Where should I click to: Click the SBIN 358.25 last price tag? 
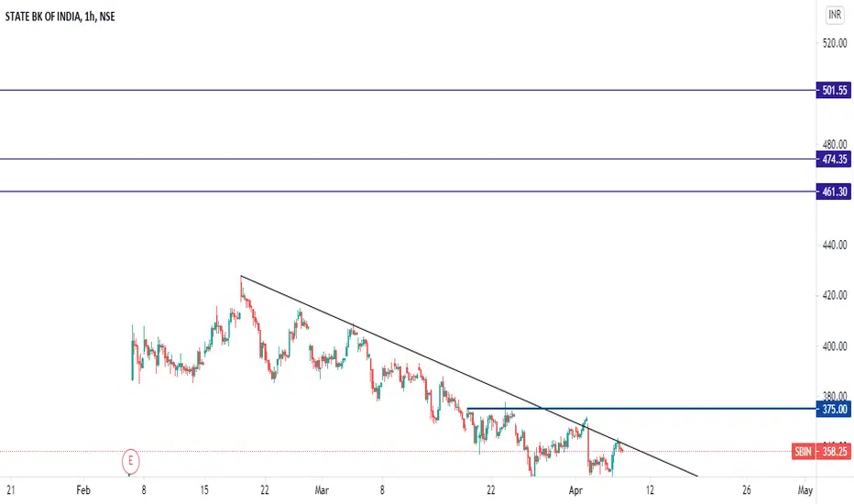click(821, 452)
